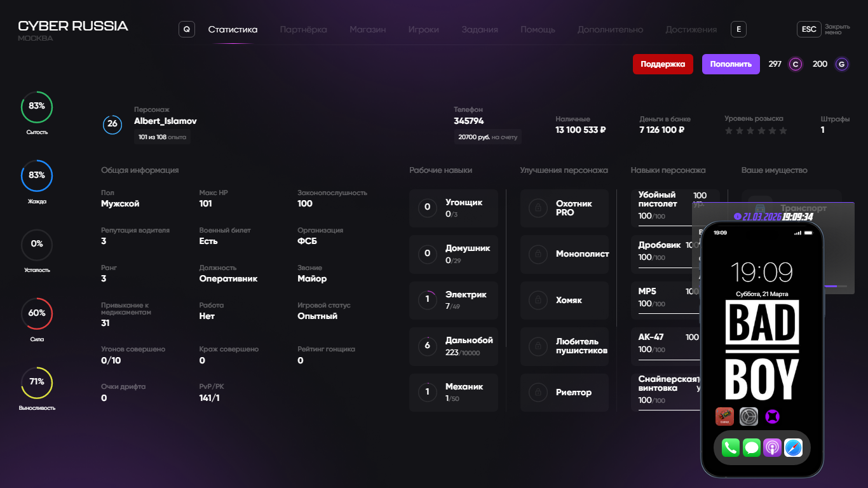Click the red Поддержка button
868x488 pixels.
click(x=663, y=64)
